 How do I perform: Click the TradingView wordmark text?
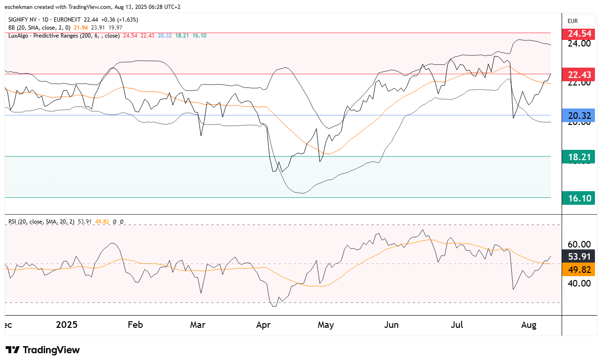point(51,350)
